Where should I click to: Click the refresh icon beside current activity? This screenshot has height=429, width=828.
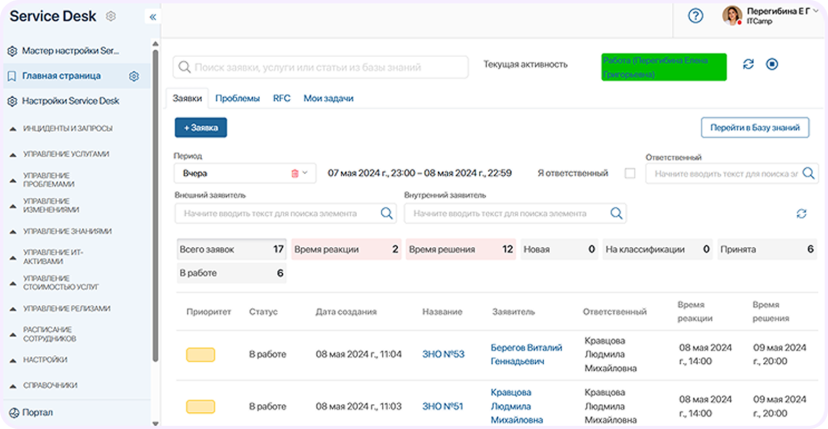(x=748, y=64)
